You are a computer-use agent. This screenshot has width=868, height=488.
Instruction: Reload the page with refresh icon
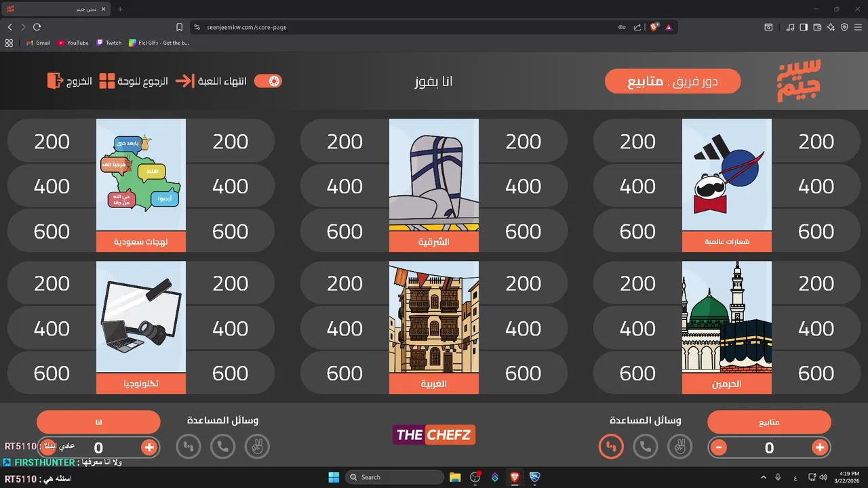coord(37,27)
